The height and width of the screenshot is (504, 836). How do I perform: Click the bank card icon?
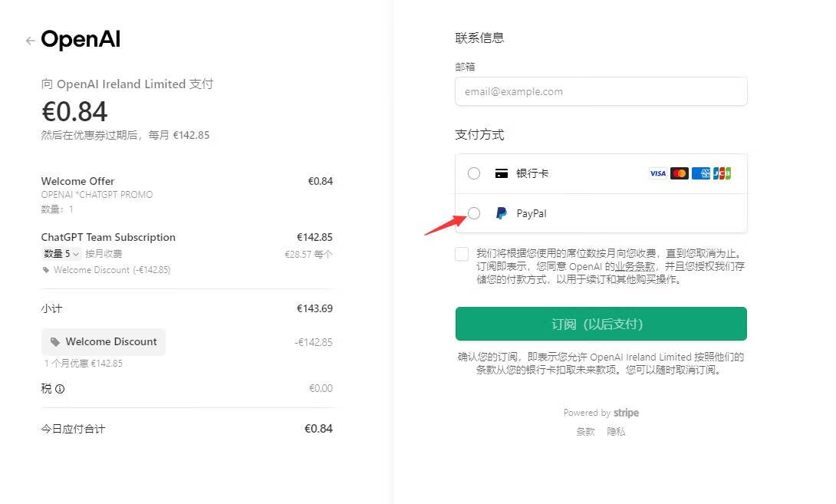501,173
